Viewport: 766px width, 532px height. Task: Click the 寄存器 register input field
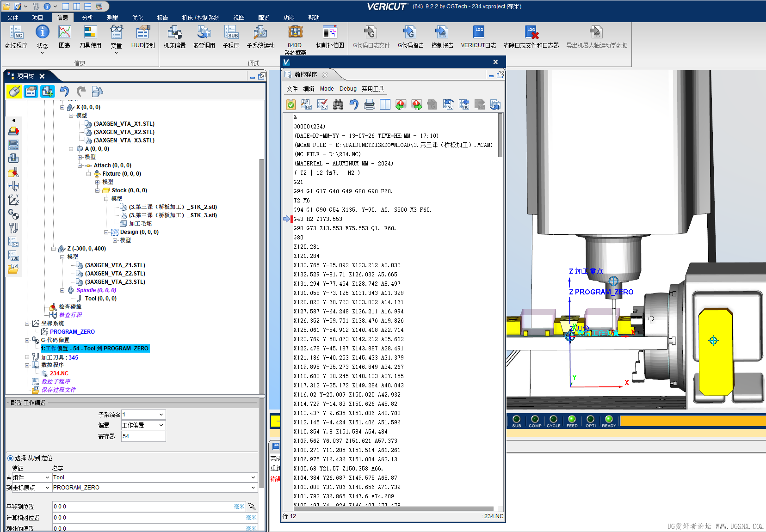[143, 436]
